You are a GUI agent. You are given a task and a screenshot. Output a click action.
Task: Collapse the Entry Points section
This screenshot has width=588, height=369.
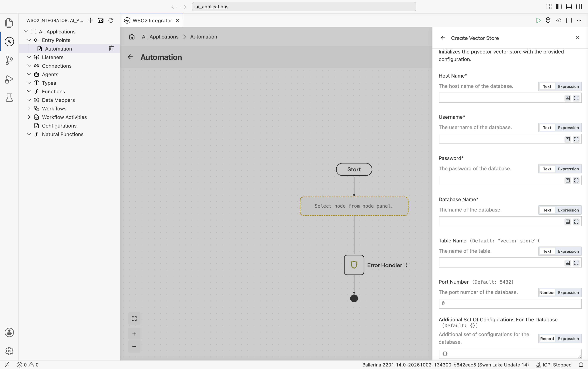[x=29, y=40]
